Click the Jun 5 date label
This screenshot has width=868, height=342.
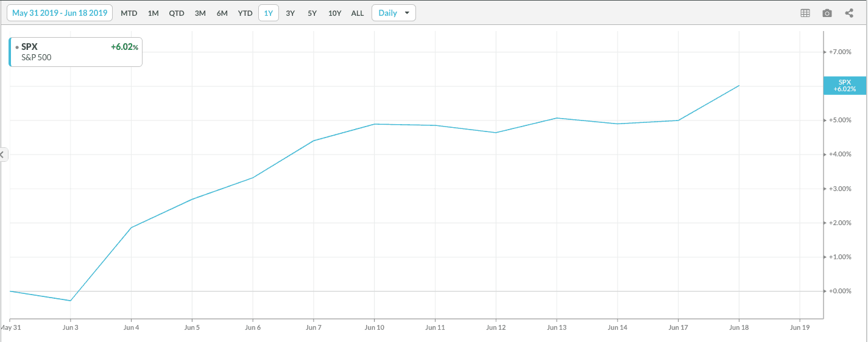tap(192, 327)
